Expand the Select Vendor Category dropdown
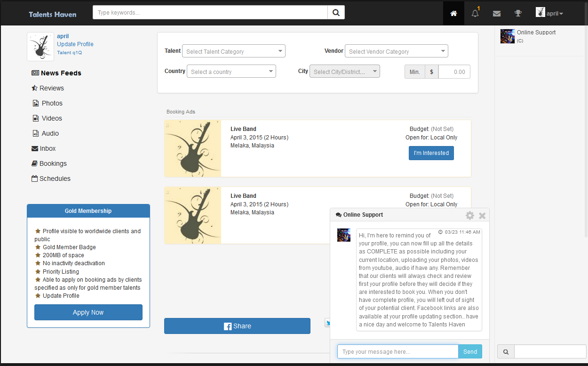Image resolution: width=588 pixels, height=366 pixels. [x=396, y=51]
